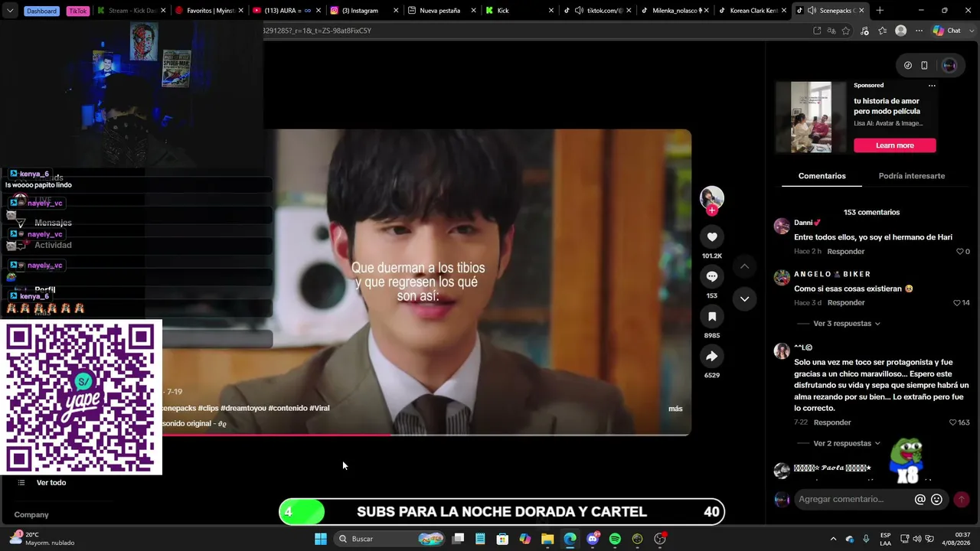The width and height of the screenshot is (980, 551).
Task: Open the Dashboard tab group
Action: click(x=41, y=11)
